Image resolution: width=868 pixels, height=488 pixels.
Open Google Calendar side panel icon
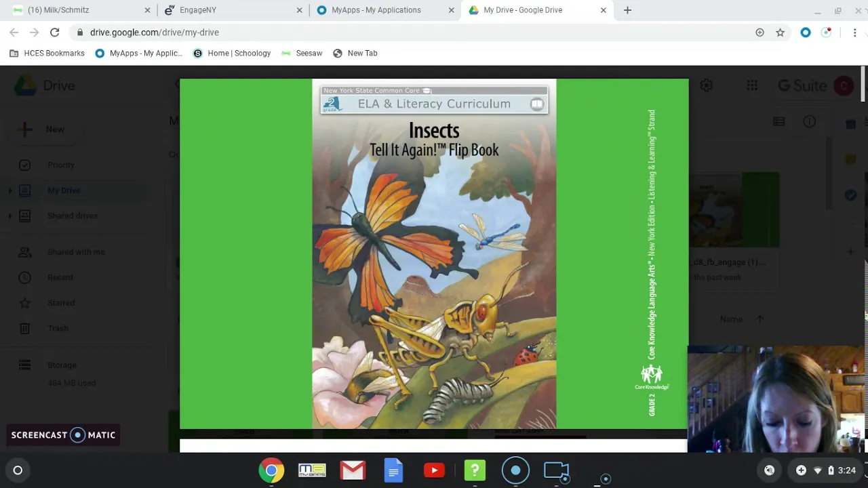click(850, 123)
